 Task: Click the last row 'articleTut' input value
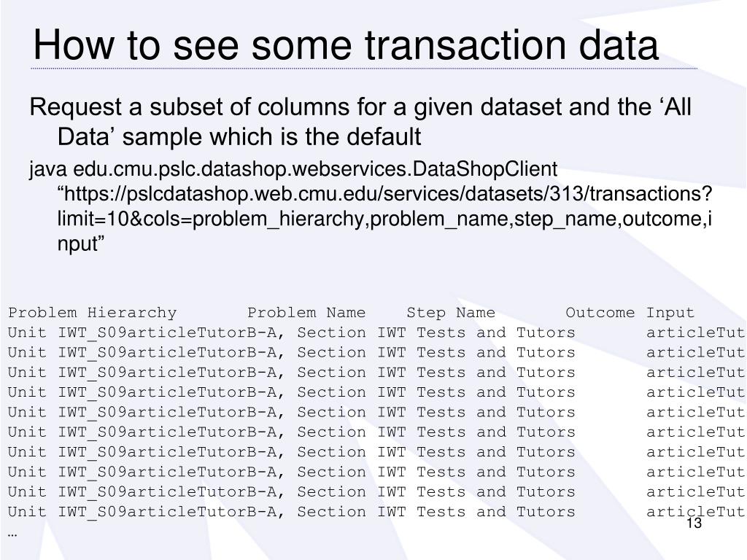[695, 512]
